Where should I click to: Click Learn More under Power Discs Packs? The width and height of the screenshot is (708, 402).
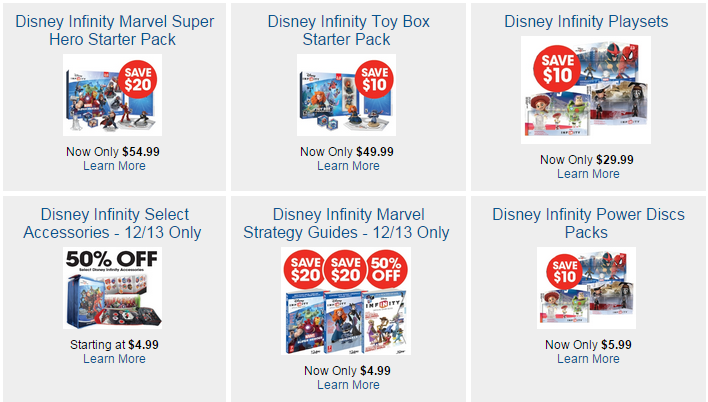pos(587,359)
